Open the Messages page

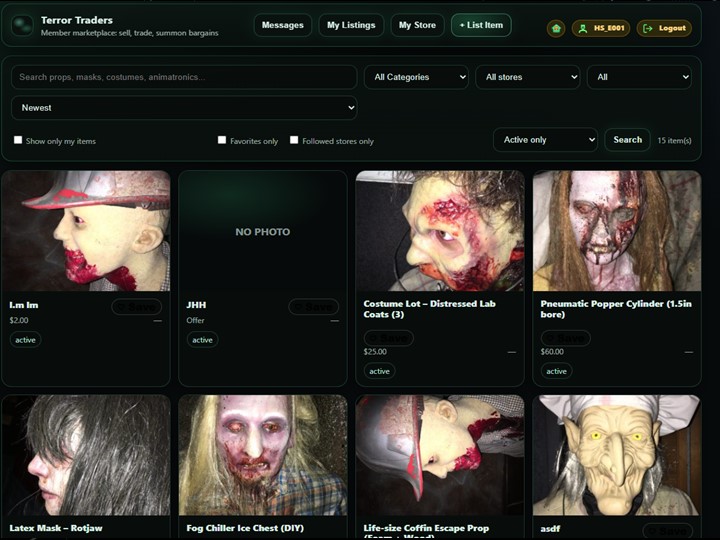[x=282, y=25]
